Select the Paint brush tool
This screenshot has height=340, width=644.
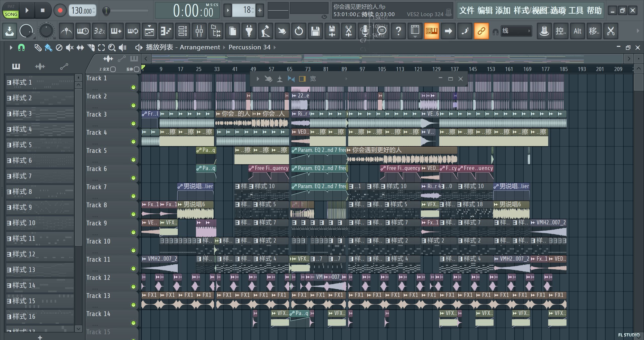48,48
